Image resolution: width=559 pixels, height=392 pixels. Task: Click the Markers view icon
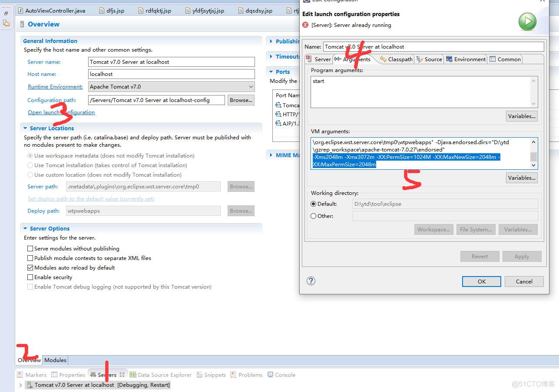click(20, 375)
